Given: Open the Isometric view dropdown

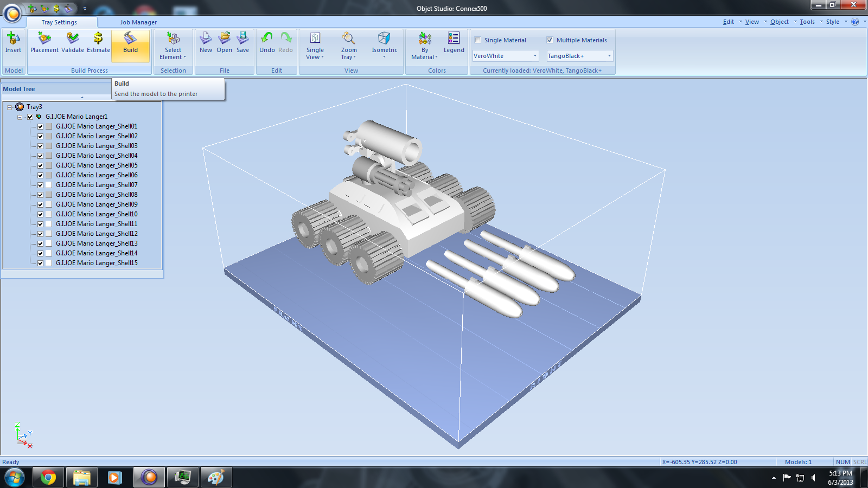Looking at the screenshot, I should pyautogui.click(x=385, y=46).
